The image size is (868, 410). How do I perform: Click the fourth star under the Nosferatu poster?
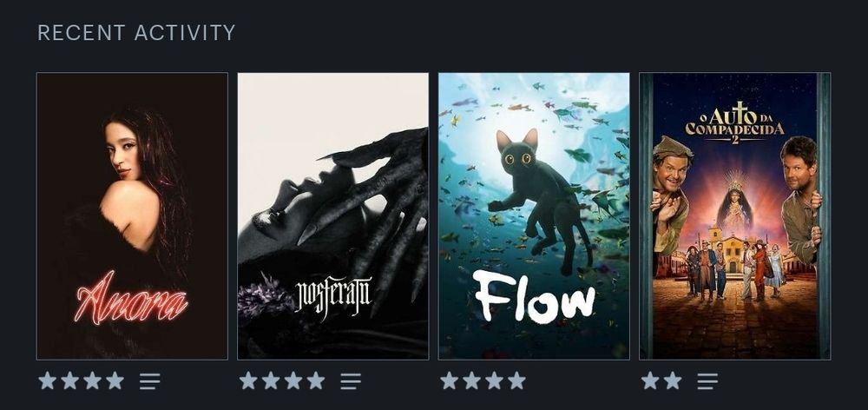(316, 380)
